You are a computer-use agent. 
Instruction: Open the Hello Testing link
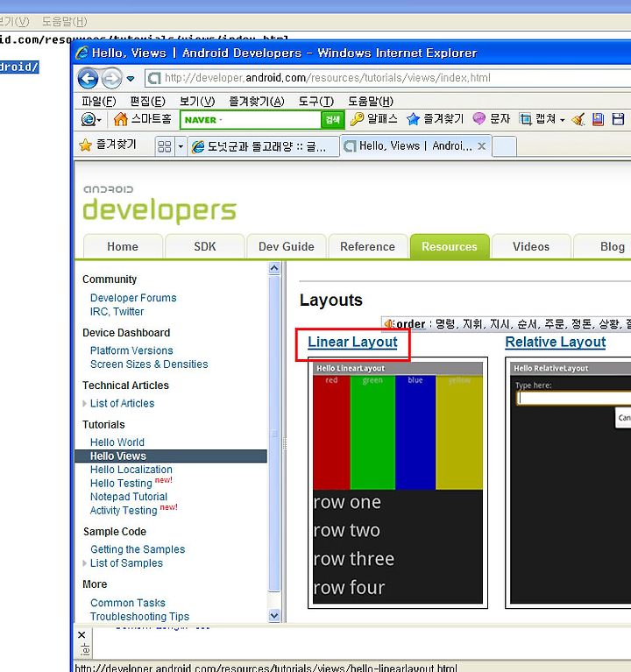[121, 484]
